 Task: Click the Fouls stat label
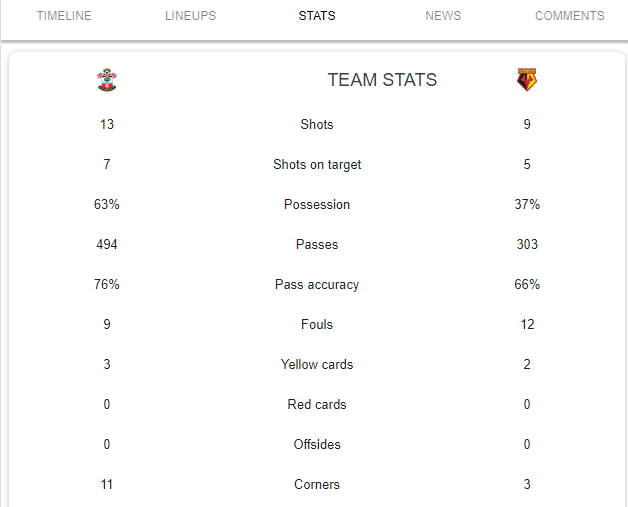(317, 324)
